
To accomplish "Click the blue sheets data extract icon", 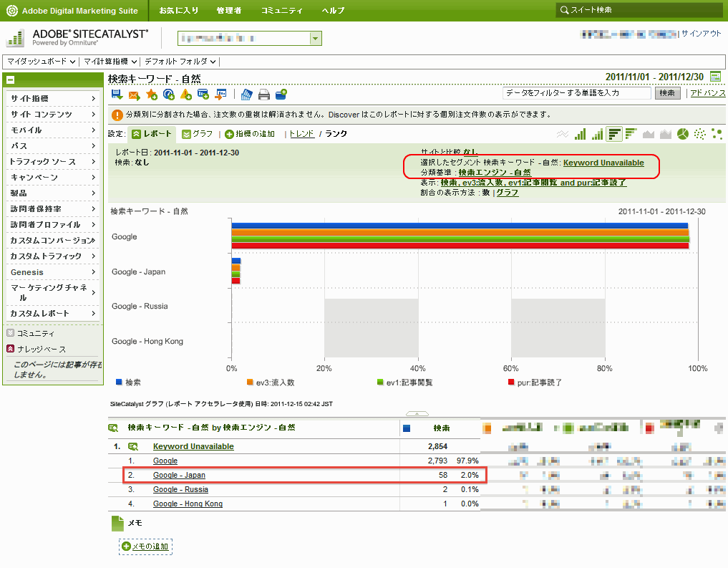I will [x=246, y=95].
